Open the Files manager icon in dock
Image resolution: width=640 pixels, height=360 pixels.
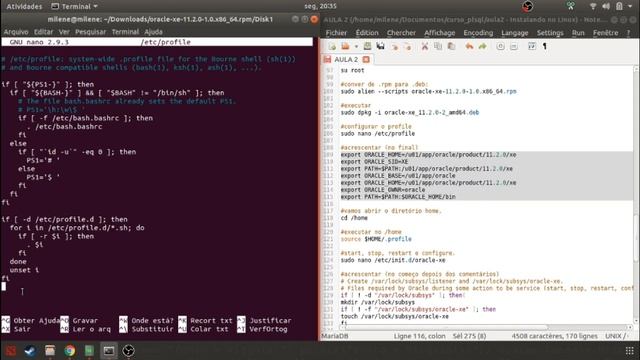pyautogui.click(x=50, y=351)
